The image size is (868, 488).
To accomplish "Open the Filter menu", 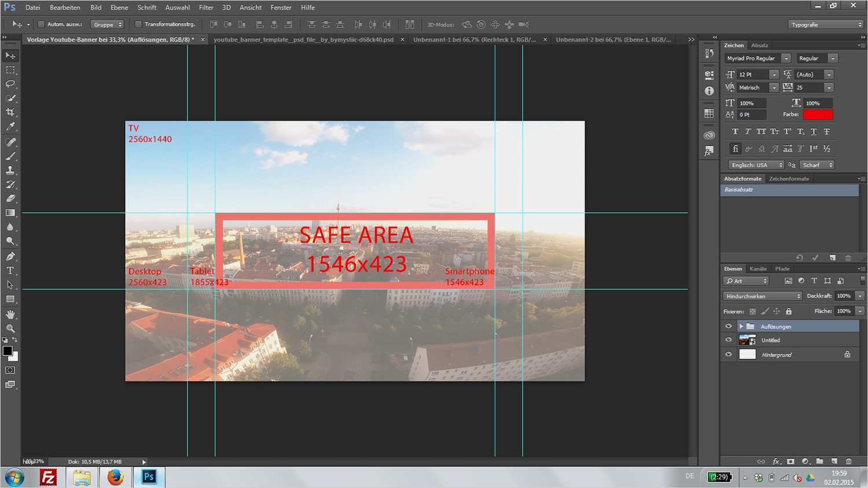I will 205,8.
